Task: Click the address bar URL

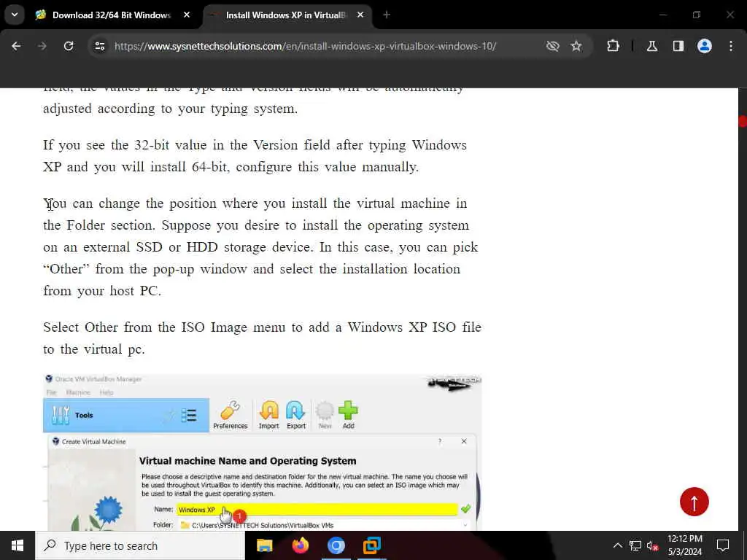Action: [306, 46]
